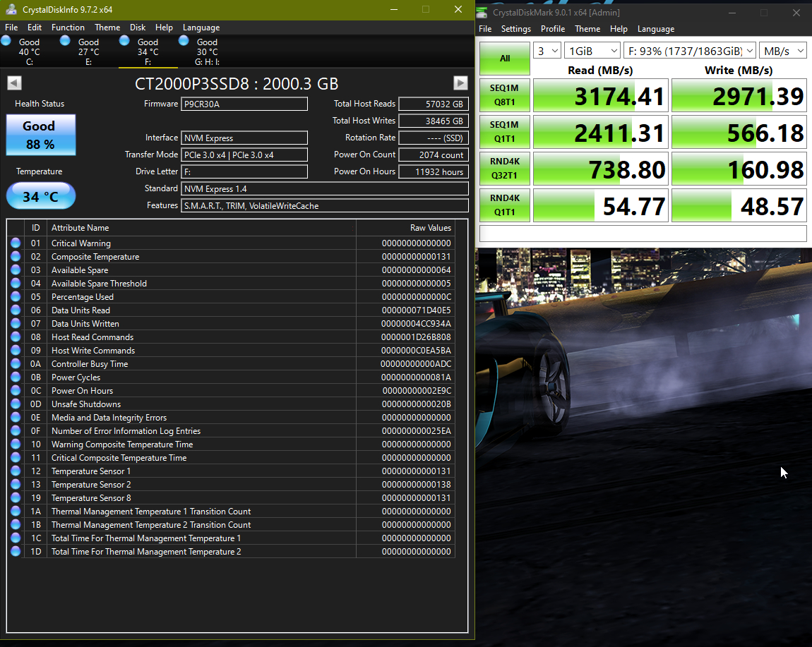Screen dimensions: 812x647
Task: Open Function menu in CrystalDiskInfo
Action: [68, 28]
